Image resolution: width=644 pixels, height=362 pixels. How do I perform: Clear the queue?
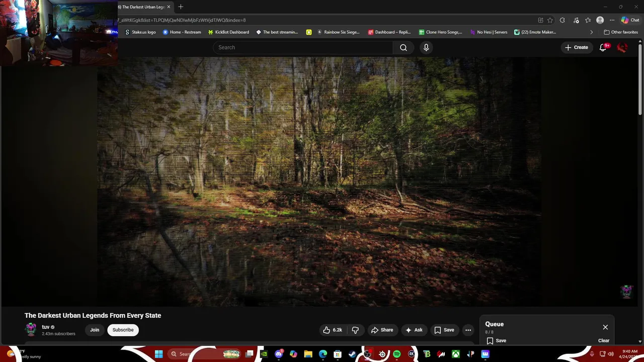tap(604, 340)
